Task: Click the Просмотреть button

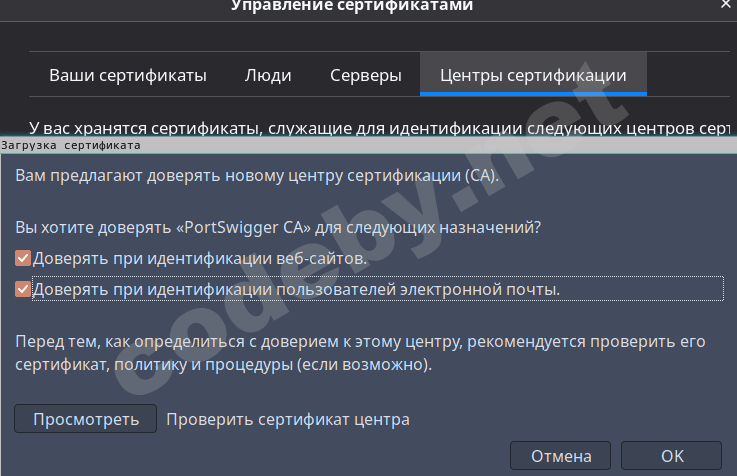Action: [86, 419]
